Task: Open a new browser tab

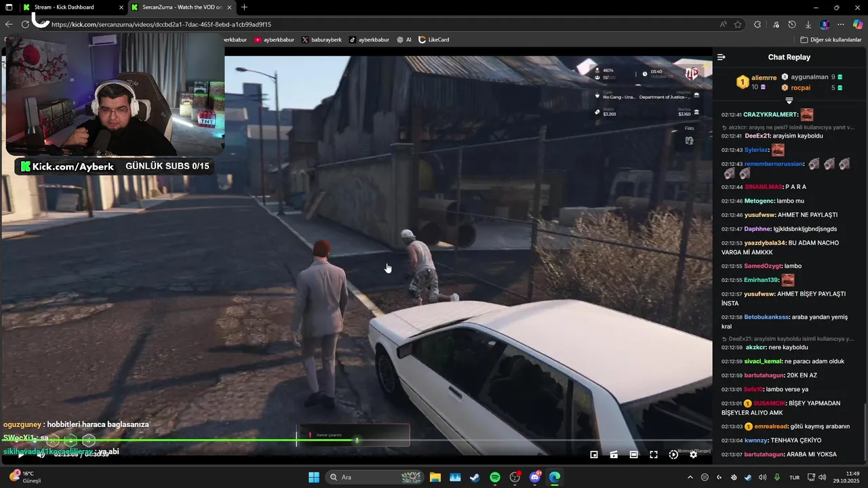Action: (244, 7)
